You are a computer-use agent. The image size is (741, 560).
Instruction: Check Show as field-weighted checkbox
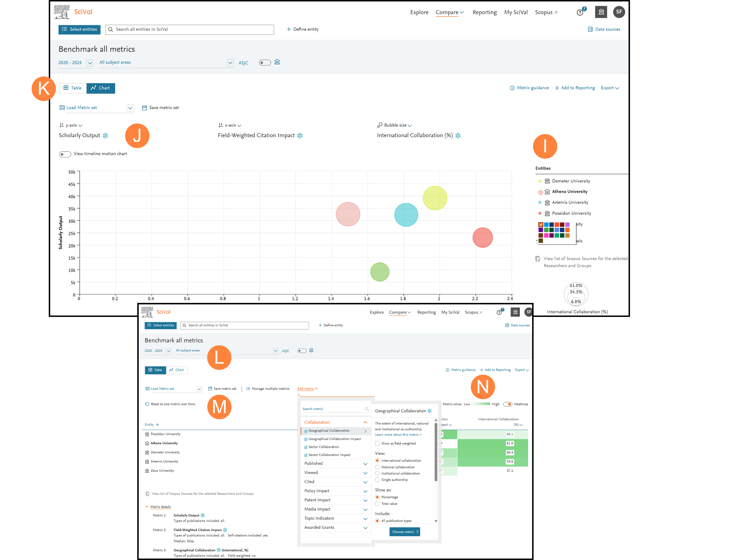377,444
